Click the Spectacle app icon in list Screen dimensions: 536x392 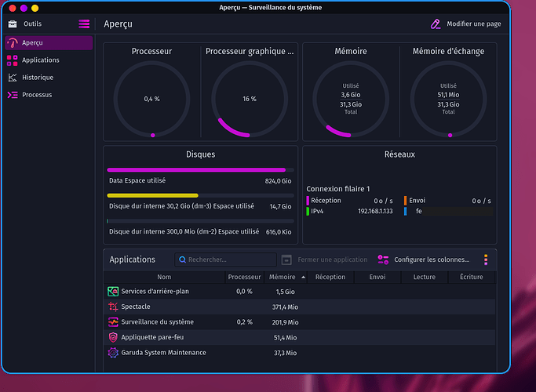[x=113, y=307]
